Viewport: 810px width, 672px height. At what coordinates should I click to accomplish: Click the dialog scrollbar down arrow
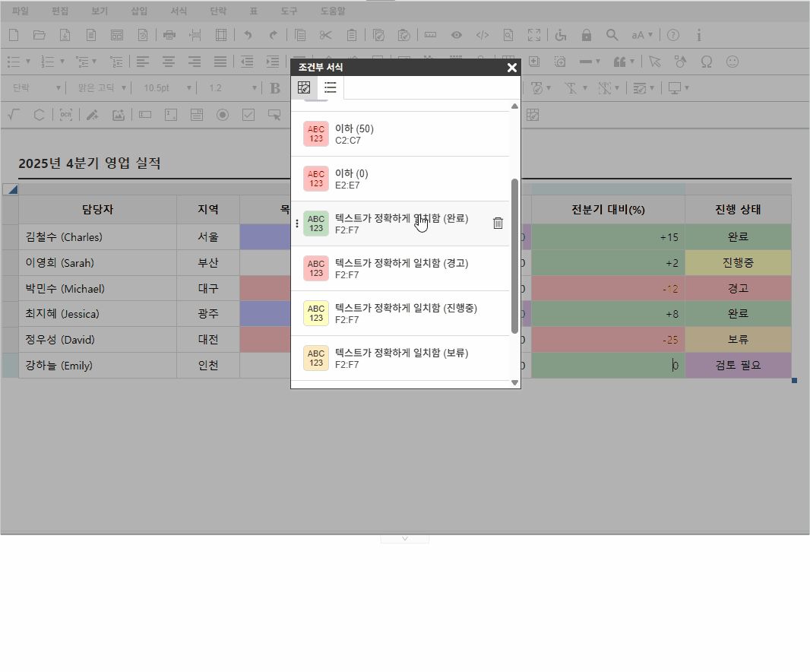[x=514, y=382]
